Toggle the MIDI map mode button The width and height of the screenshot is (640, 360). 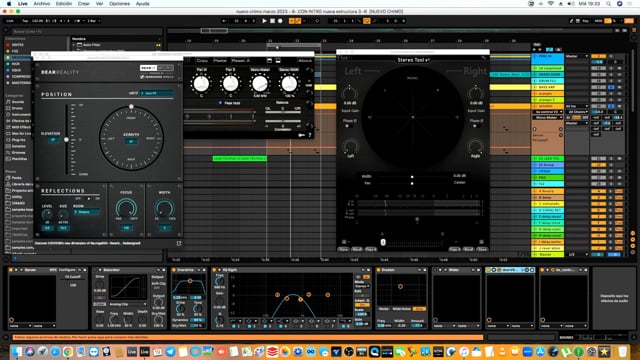[x=598, y=21]
